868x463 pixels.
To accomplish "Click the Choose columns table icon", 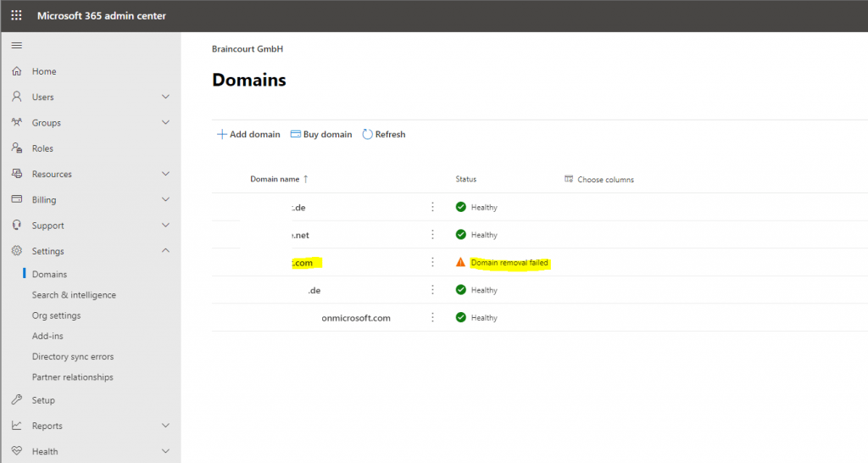I will [x=569, y=179].
